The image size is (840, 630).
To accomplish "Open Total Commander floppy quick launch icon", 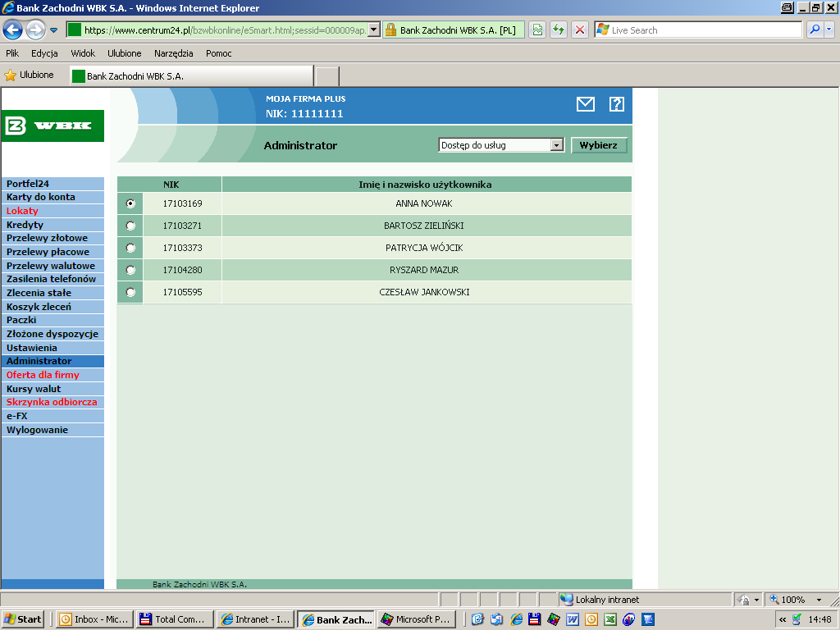I will pyautogui.click(x=535, y=619).
